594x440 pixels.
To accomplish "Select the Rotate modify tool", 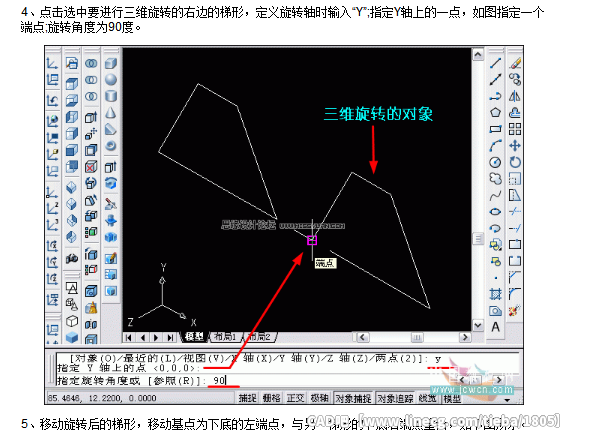I will point(515,163).
